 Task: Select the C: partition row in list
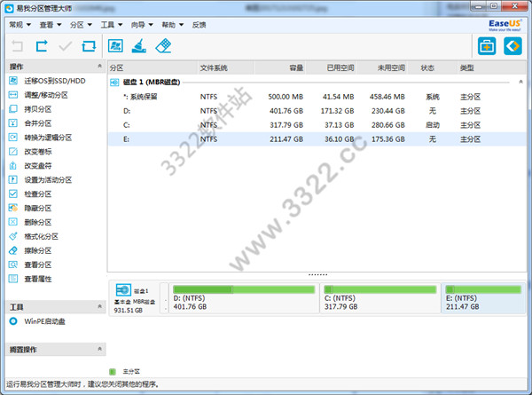pos(317,125)
